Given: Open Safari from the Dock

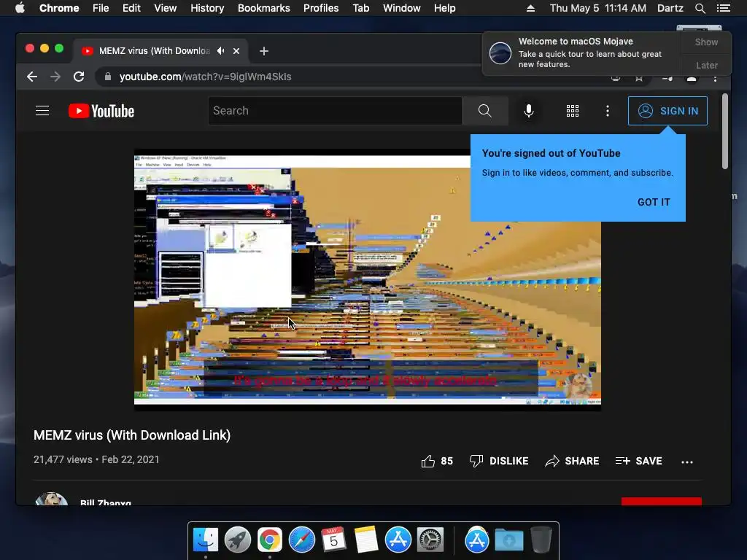Looking at the screenshot, I should point(301,540).
